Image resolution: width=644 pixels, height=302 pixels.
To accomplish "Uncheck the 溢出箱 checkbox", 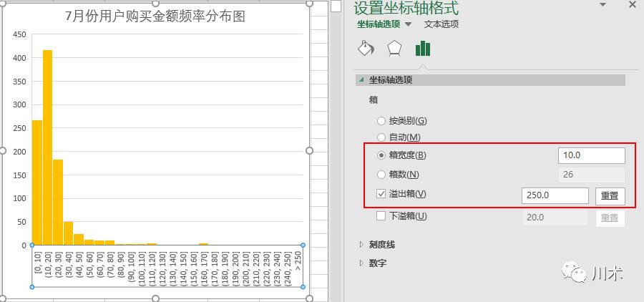I will (381, 194).
